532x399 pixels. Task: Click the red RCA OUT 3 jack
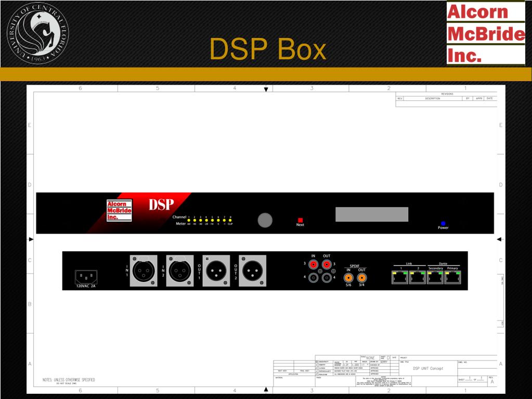click(x=327, y=264)
